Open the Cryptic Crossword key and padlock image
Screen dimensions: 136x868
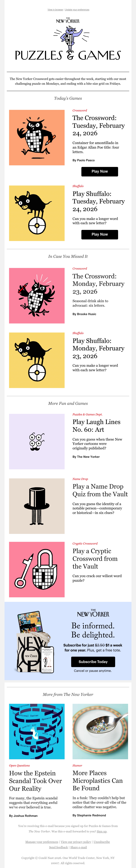click(x=37, y=569)
